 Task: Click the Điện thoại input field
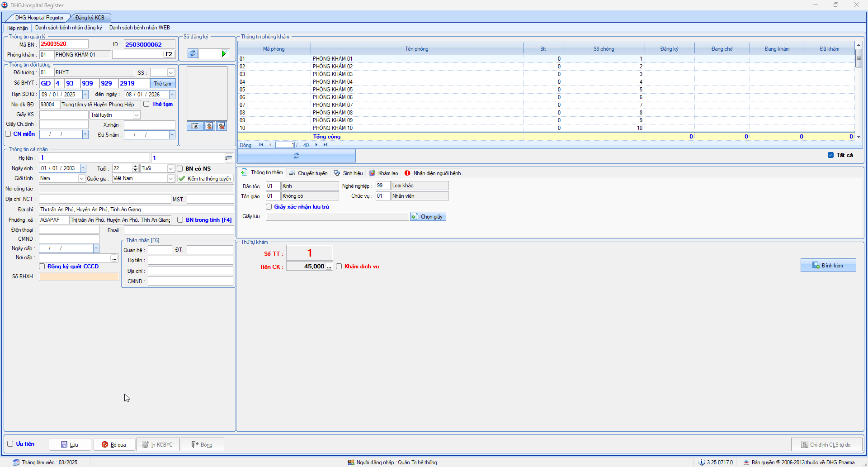click(69, 230)
